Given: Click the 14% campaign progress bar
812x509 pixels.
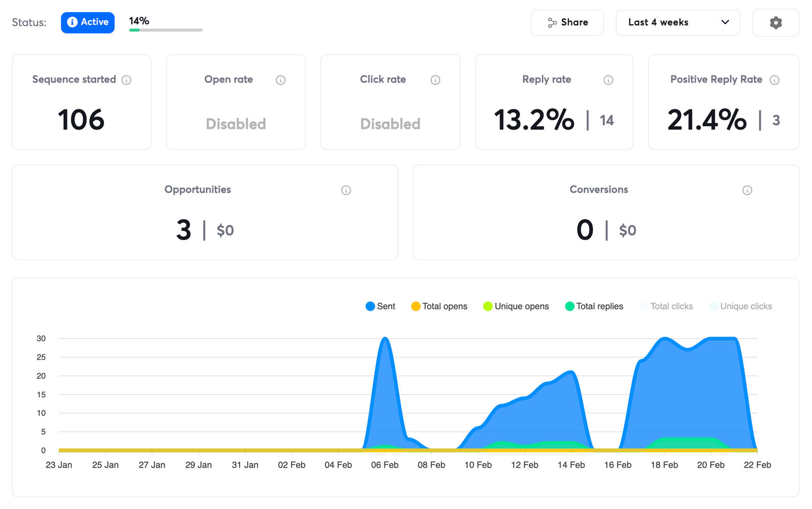Looking at the screenshot, I should coord(166,30).
